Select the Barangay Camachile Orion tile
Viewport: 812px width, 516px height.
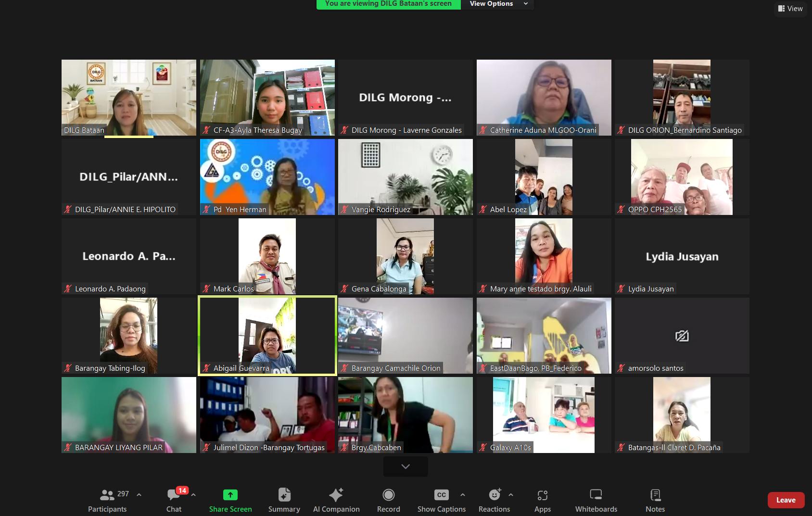[406, 336]
